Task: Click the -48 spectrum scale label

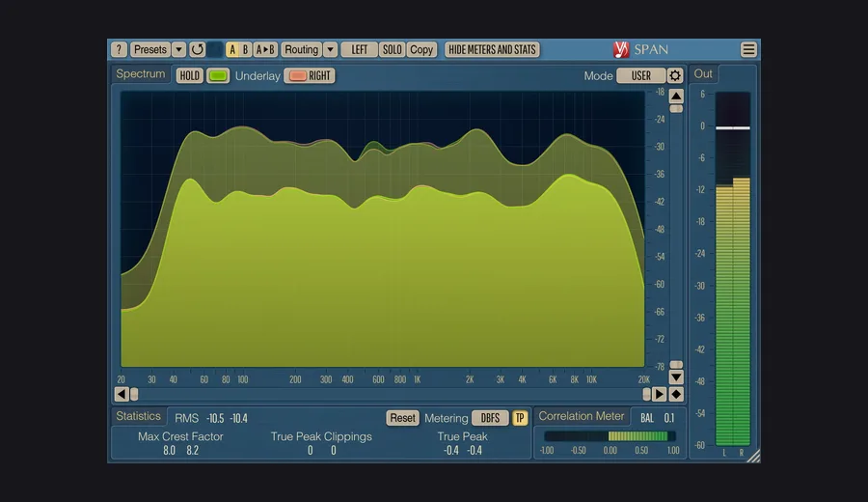Action: 659,230
